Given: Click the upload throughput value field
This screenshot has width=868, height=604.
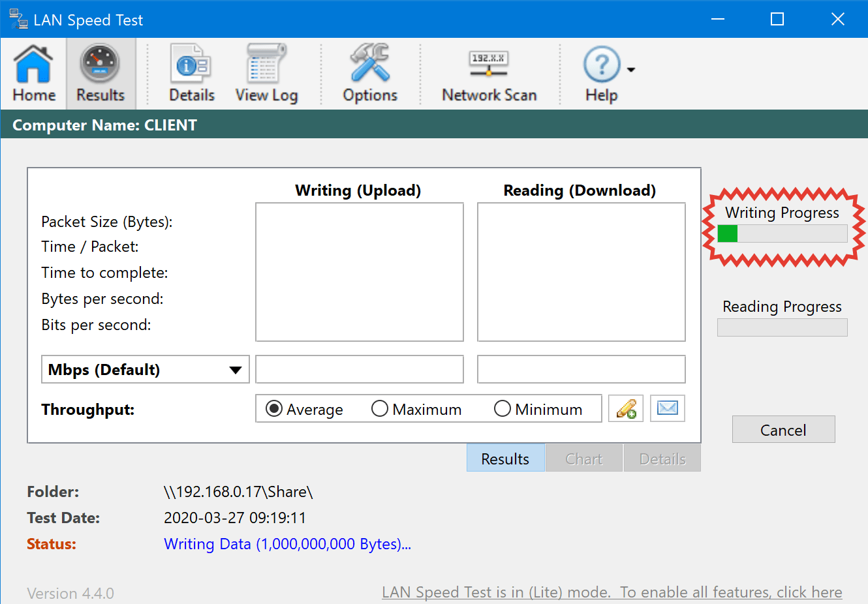Looking at the screenshot, I should pos(360,369).
